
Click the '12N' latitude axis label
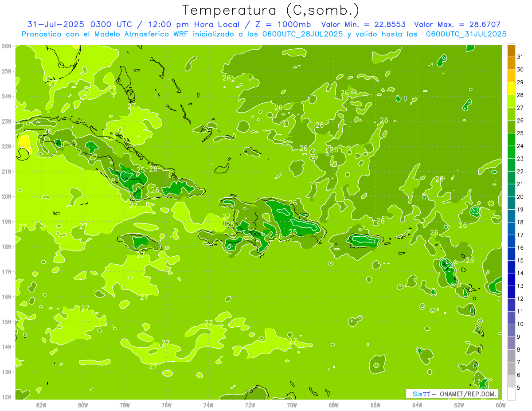pyautogui.click(x=6, y=397)
